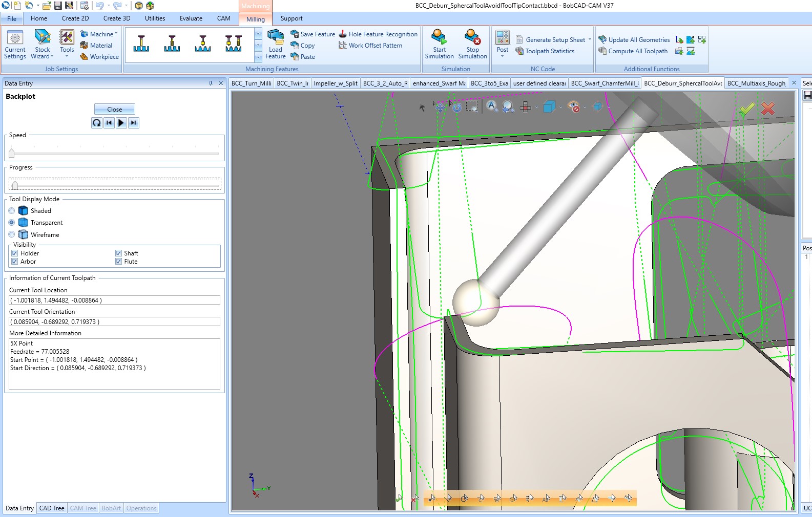Click the blue cube view icon in viewport
Image resolution: width=812 pixels, height=517 pixels.
tap(549, 107)
